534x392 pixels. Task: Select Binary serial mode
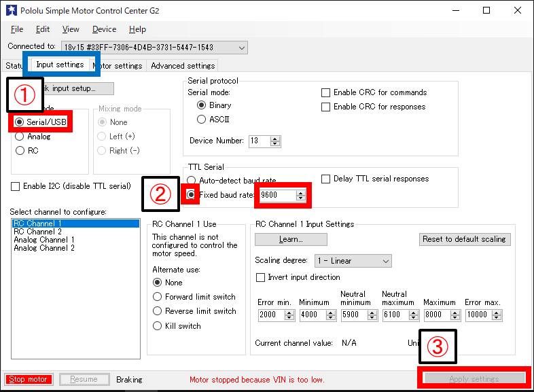click(x=214, y=105)
